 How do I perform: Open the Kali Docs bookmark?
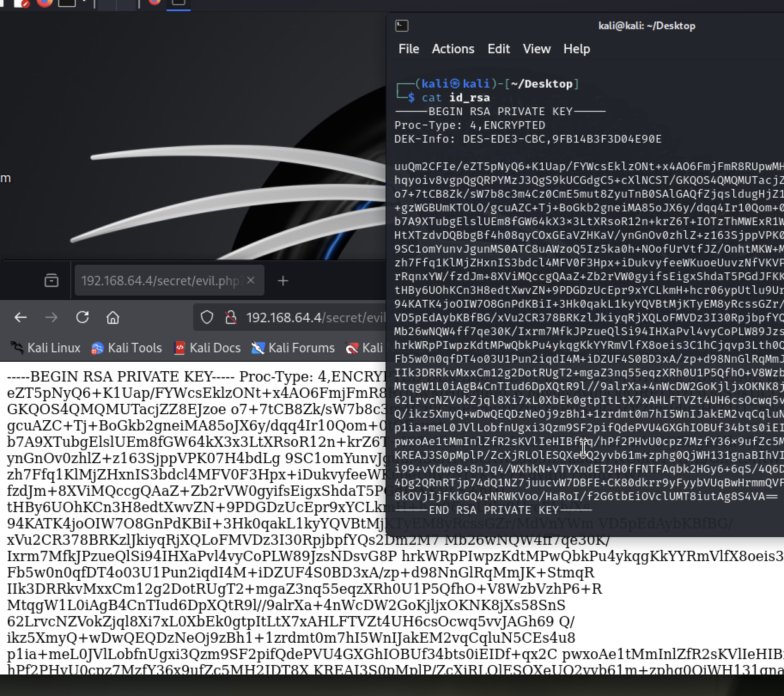[x=207, y=348]
